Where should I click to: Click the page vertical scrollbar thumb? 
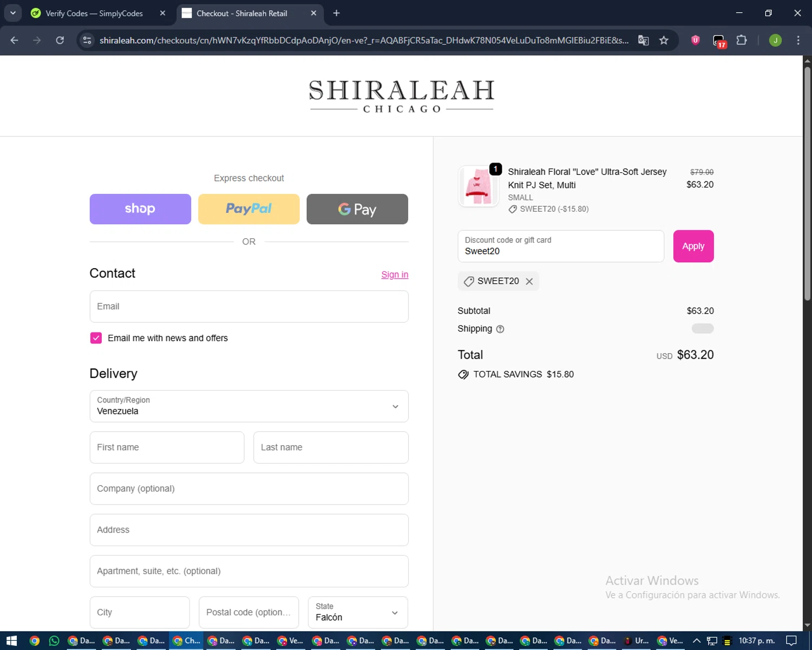point(807,184)
